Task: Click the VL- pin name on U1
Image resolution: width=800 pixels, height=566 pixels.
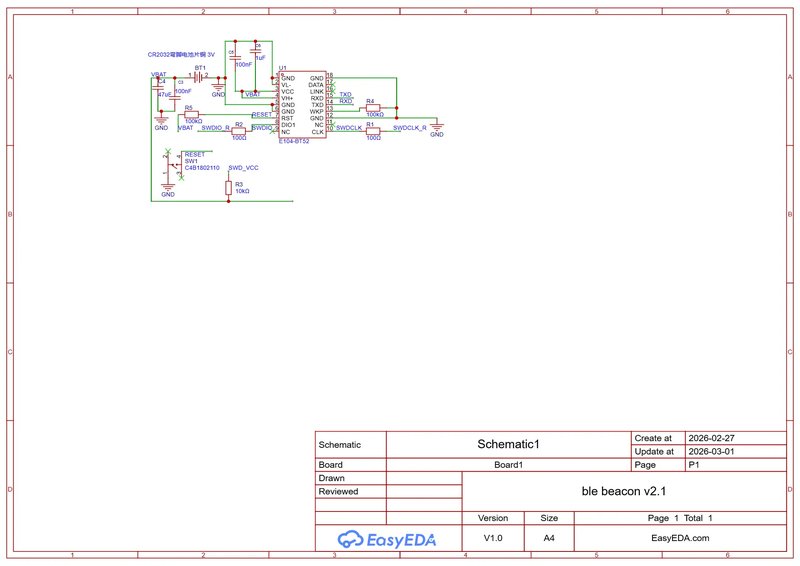Action: [x=286, y=85]
